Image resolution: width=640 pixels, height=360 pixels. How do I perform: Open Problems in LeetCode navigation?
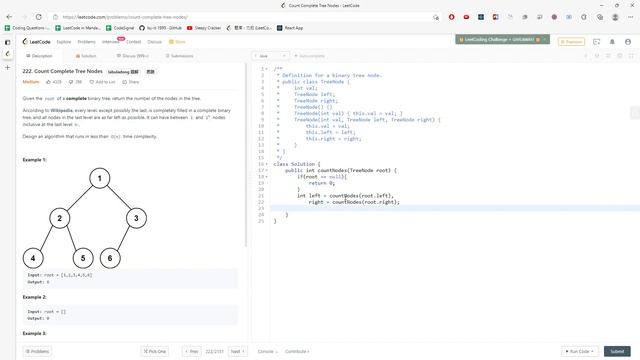coord(86,42)
